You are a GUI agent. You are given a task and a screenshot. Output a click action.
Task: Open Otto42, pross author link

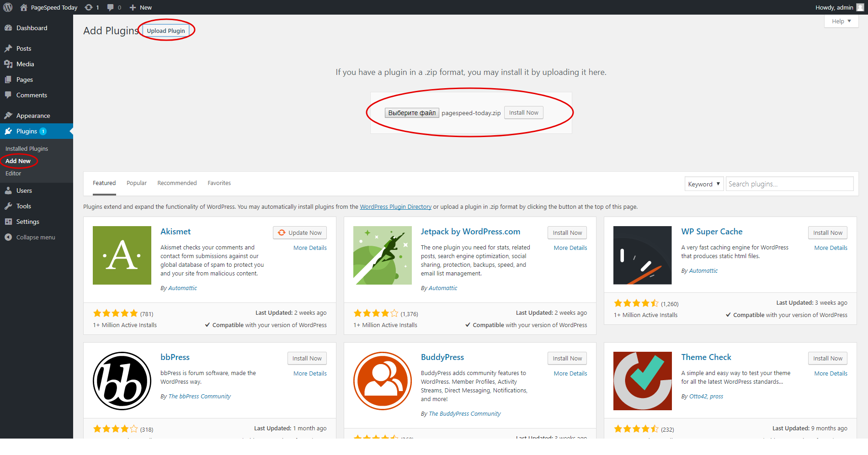point(706,397)
